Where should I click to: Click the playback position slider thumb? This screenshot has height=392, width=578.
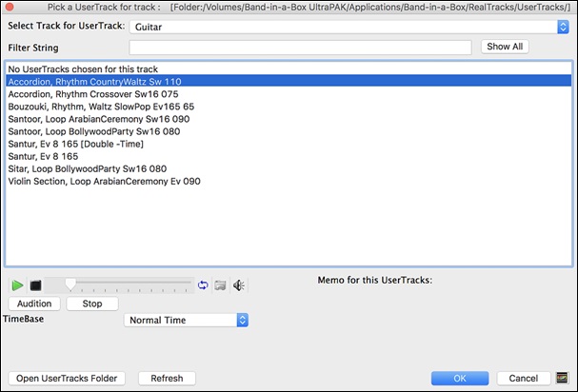tap(70, 284)
